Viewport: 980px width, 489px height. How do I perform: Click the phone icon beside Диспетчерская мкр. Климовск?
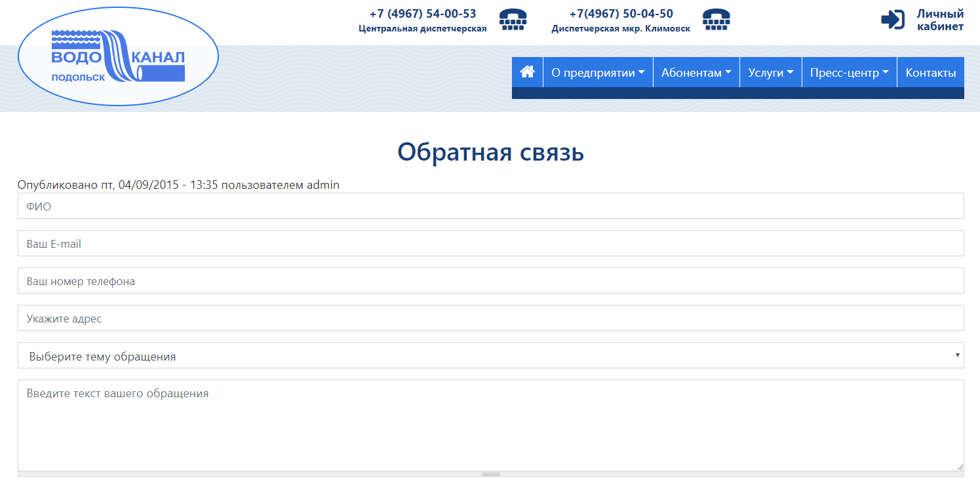716,20
